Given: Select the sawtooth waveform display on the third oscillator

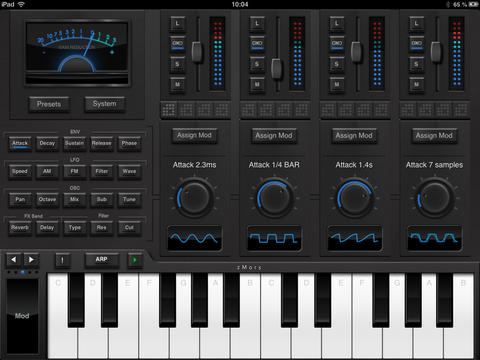Looking at the screenshot, I should [x=355, y=238].
